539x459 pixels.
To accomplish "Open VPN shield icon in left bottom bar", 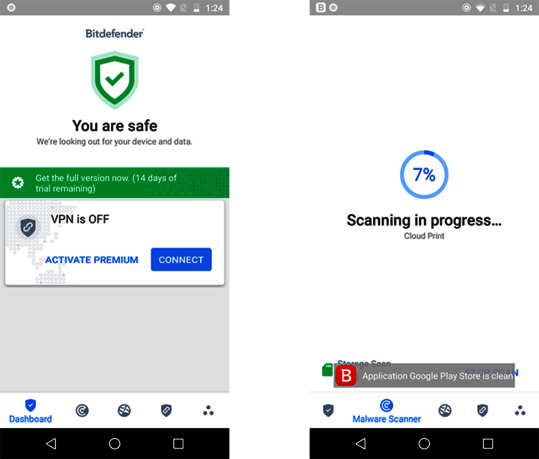I will [x=166, y=410].
